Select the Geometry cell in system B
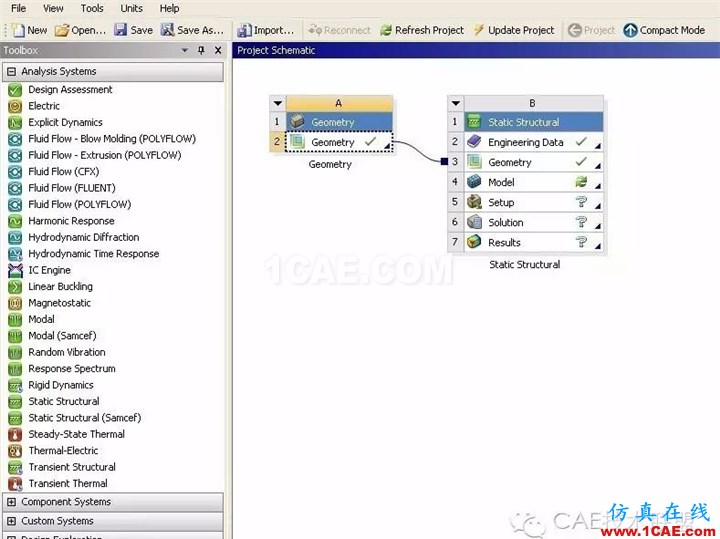The image size is (720, 539). click(534, 162)
